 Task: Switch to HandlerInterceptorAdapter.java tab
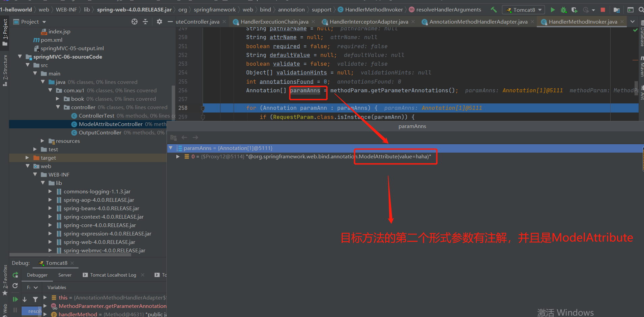[x=369, y=22]
